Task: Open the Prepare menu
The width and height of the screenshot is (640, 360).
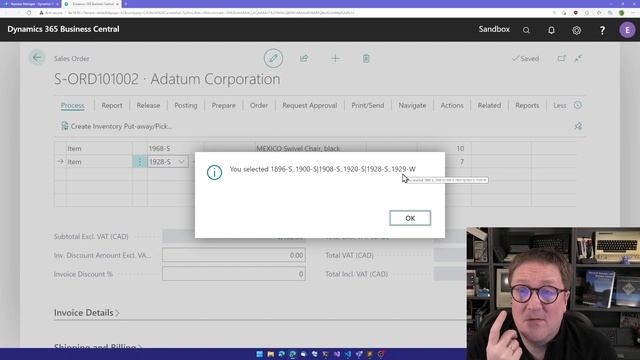Action: 223,105
